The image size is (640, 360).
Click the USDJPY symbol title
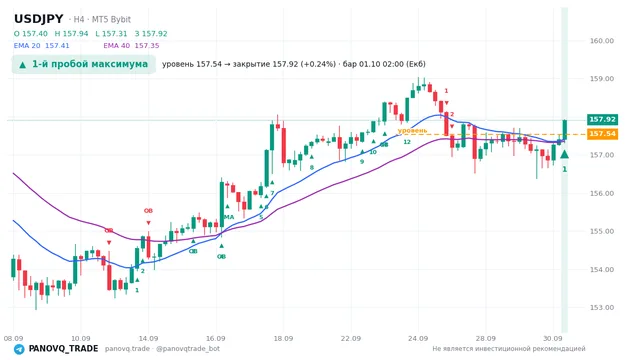coord(39,19)
